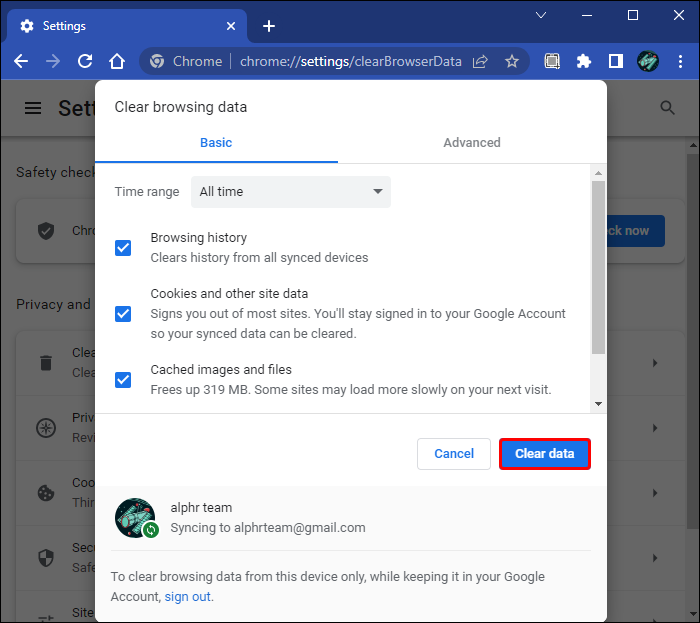The image size is (700, 623).
Task: Select the Basic tab
Action: [x=216, y=142]
